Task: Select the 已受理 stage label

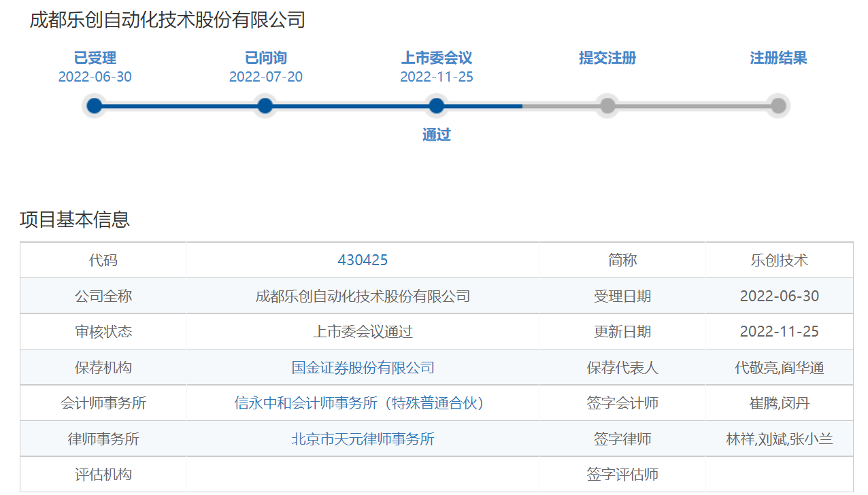Action: [95, 58]
